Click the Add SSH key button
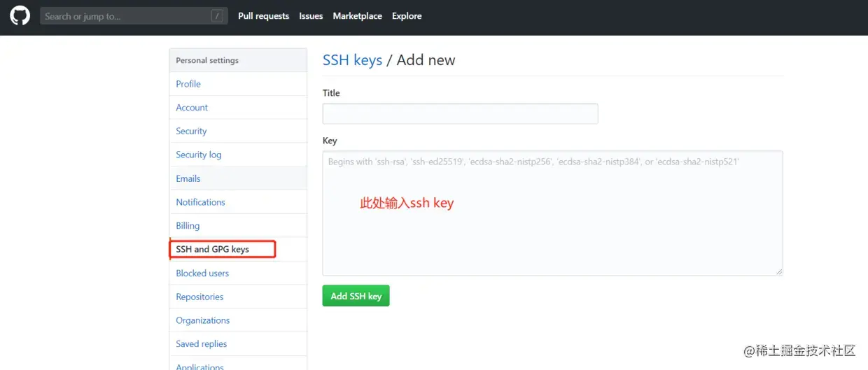This screenshot has height=370, width=868. [x=356, y=296]
